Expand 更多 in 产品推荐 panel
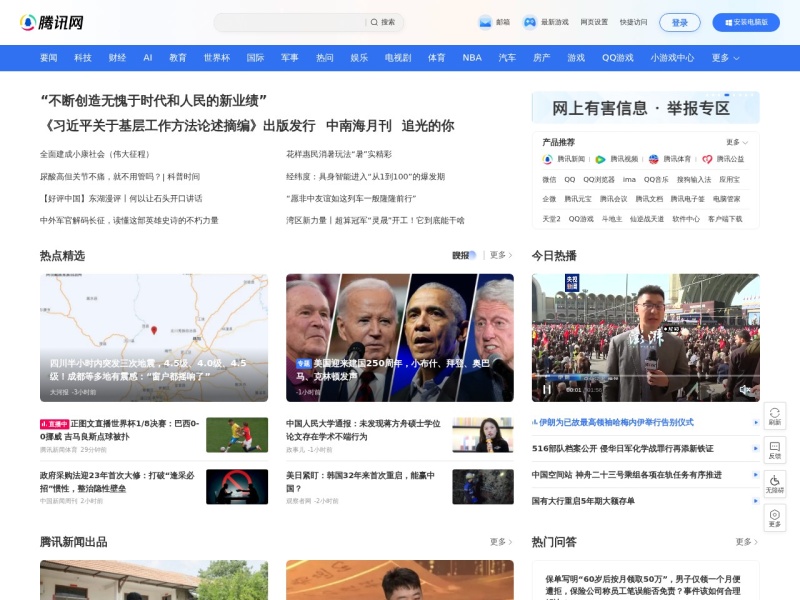The image size is (800, 600). (737, 142)
